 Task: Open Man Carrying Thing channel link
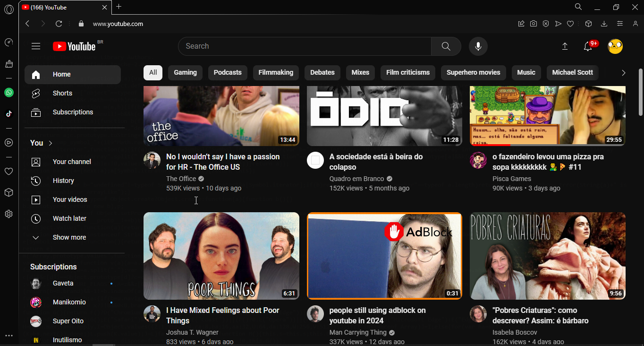[358, 332]
